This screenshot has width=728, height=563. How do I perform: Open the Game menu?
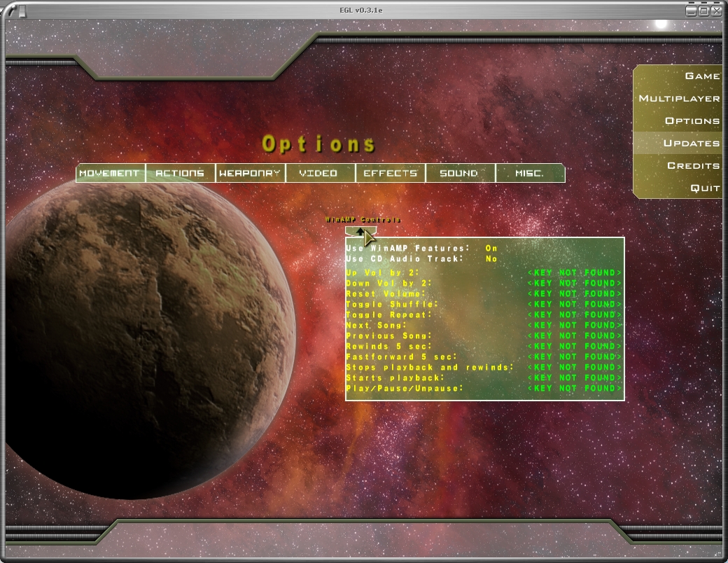pos(701,76)
